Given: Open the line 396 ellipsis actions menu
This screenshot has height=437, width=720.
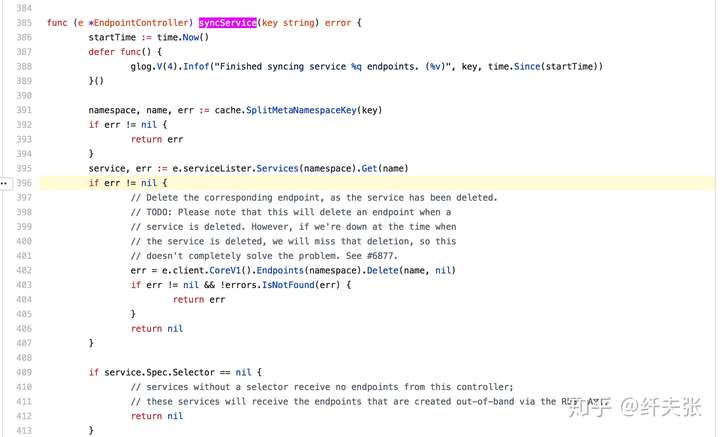Looking at the screenshot, I should (6, 183).
